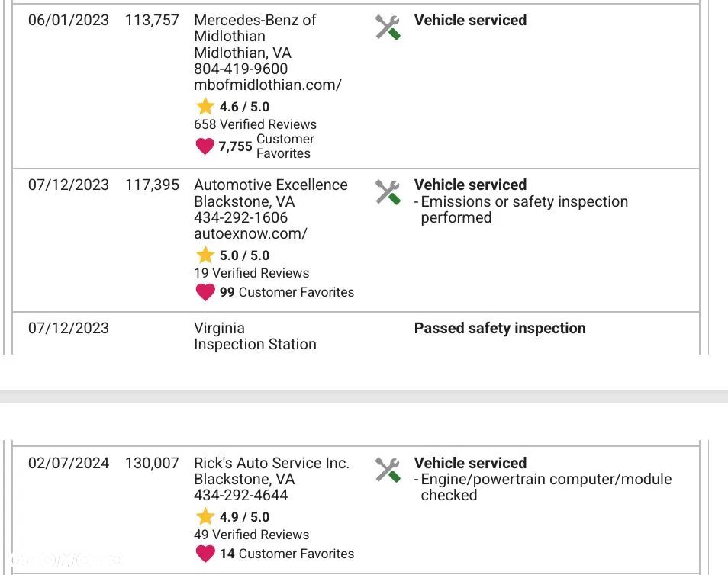
Task: Click the gold star beside 5.0 / 5.0
Action: 205,255
